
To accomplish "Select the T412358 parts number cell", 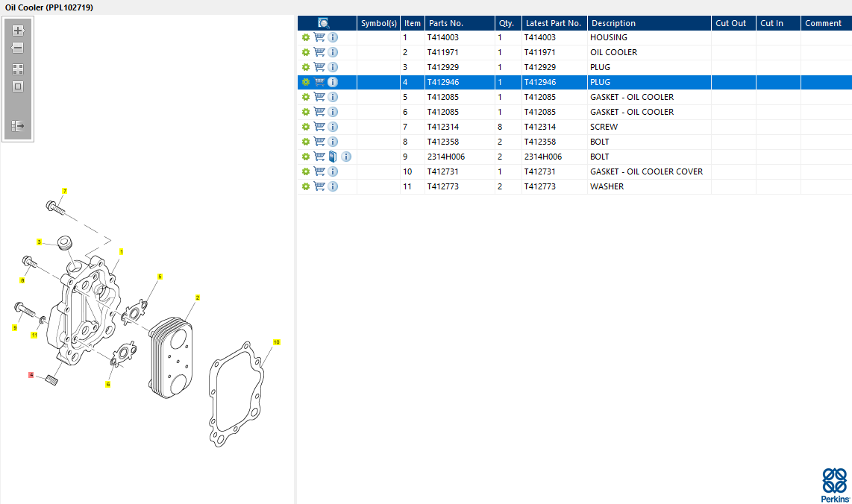I will tap(460, 142).
